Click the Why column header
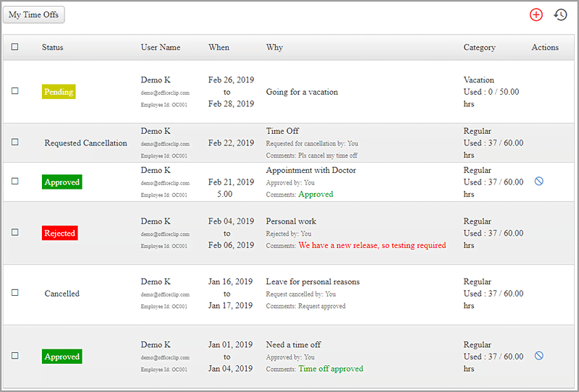Image resolution: width=579 pixels, height=392 pixels. [x=274, y=48]
